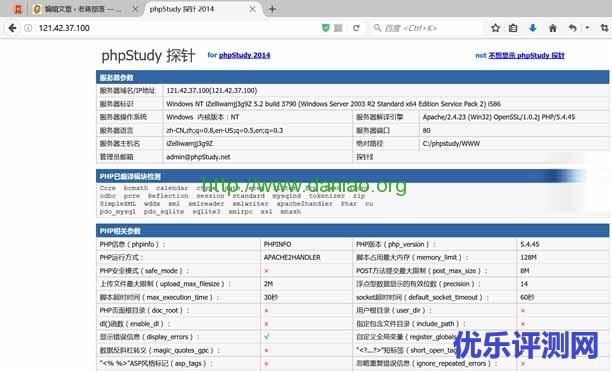Click the 121.42.37.100(121.42.37.100) IP value

[x=212, y=91]
